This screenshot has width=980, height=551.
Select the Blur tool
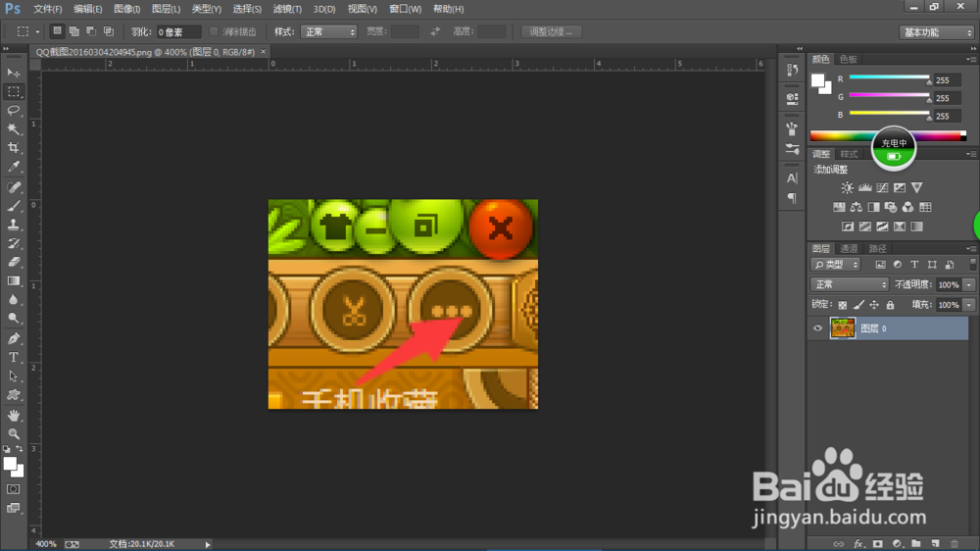(x=13, y=300)
